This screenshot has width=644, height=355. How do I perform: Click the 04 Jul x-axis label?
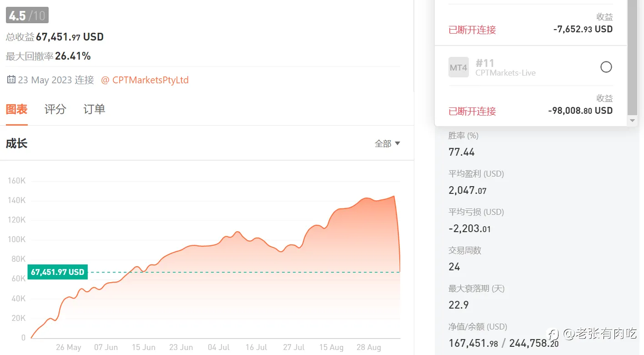pyautogui.click(x=219, y=347)
